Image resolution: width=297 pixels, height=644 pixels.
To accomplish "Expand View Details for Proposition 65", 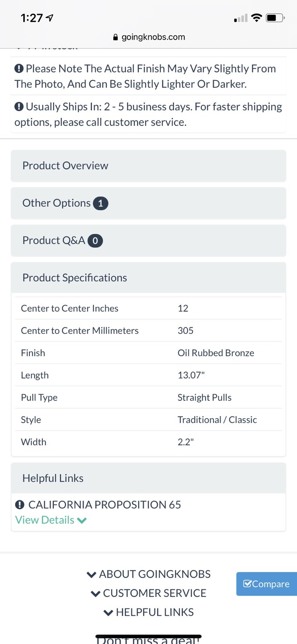I will (x=51, y=520).
